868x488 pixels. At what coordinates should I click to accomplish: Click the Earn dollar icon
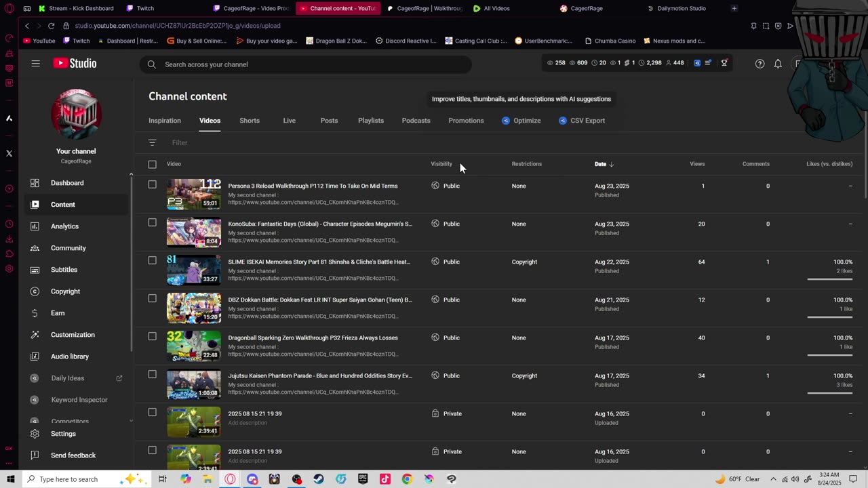coord(35,313)
